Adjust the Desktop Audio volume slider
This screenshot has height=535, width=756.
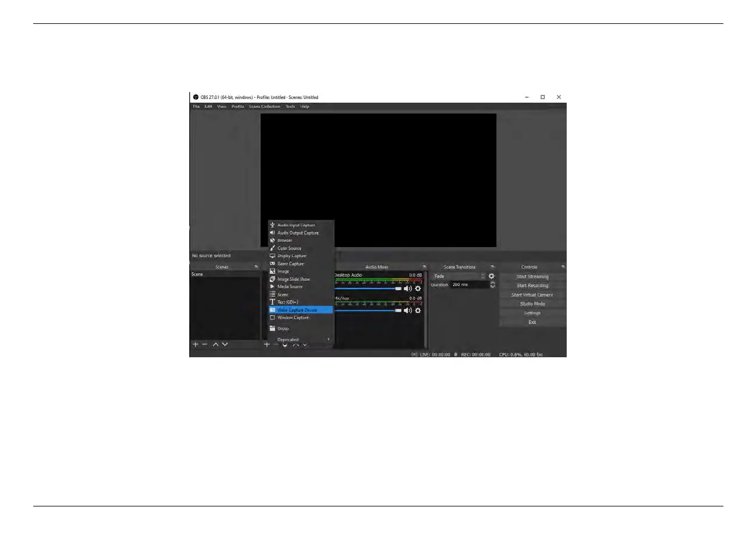coord(369,288)
